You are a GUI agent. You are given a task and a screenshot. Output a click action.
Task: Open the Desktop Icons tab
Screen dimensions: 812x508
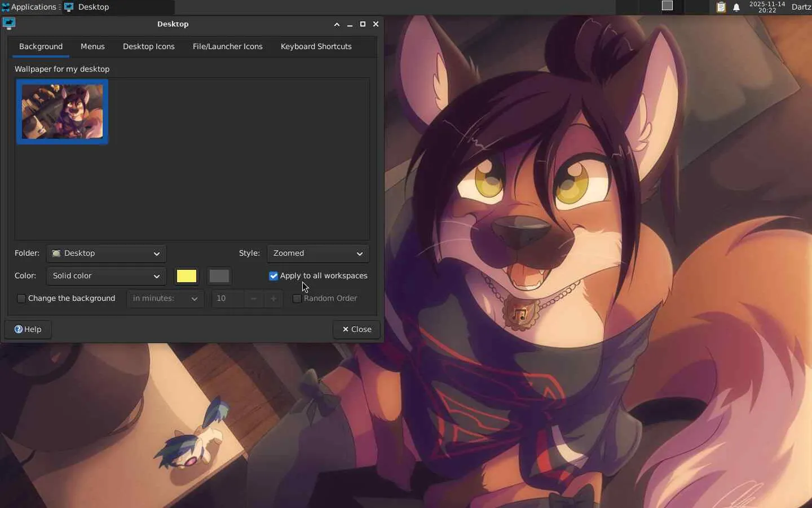(x=149, y=47)
